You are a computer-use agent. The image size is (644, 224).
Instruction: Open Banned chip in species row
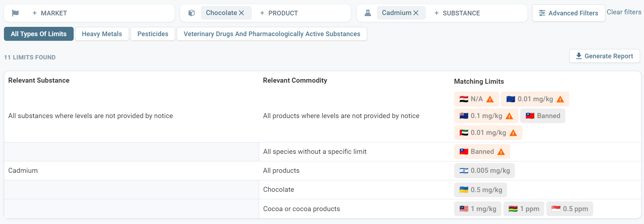tap(482, 152)
